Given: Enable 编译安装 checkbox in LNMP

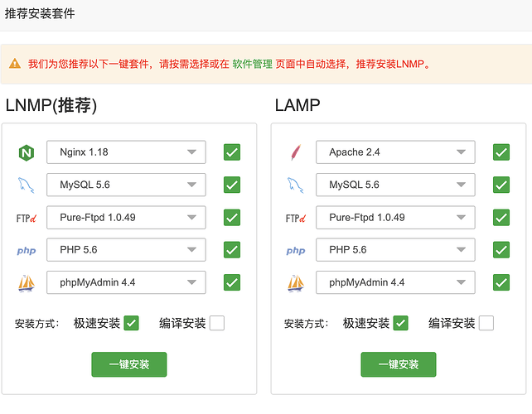Looking at the screenshot, I should (x=217, y=323).
